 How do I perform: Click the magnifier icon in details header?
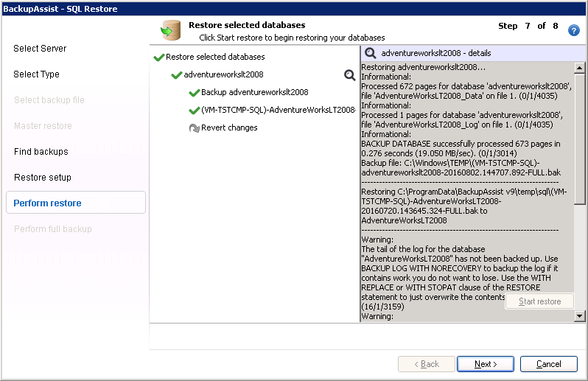(371, 53)
